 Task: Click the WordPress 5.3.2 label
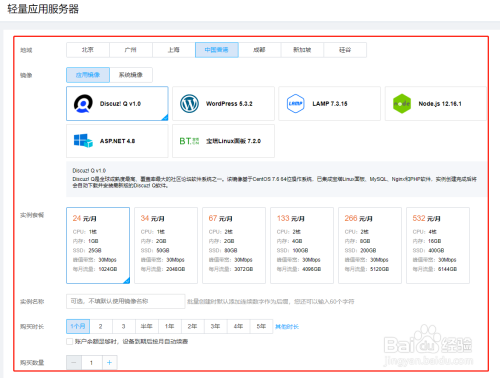click(x=229, y=104)
